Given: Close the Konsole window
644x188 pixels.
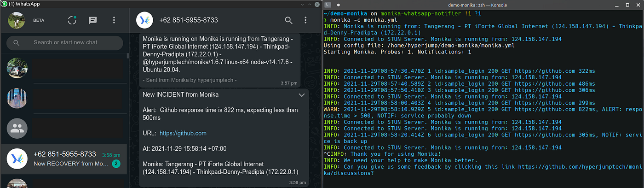Looking at the screenshot, I should click(x=638, y=4).
